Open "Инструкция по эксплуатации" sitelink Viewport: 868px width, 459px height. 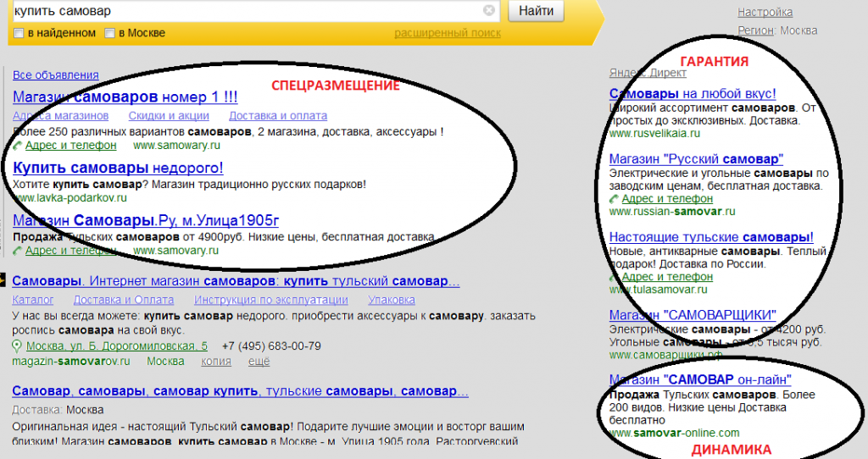270,300
